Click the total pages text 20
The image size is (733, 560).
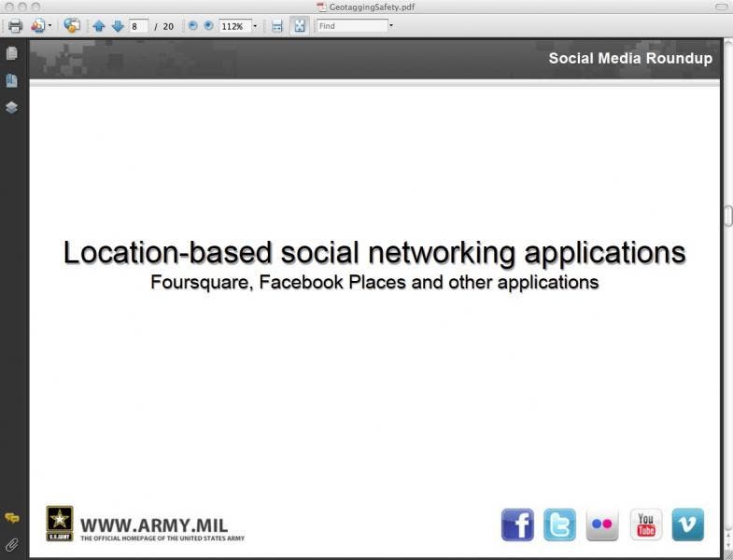pyautogui.click(x=168, y=27)
